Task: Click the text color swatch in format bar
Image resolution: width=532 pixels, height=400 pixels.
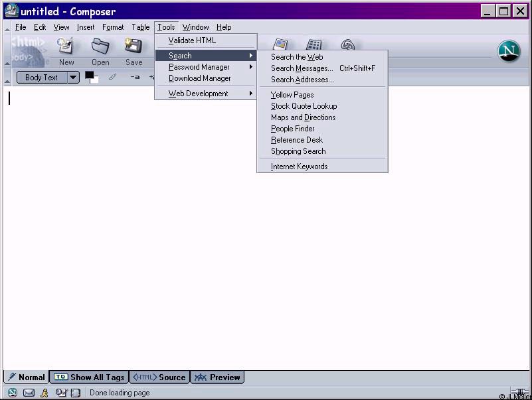Action: [89, 75]
